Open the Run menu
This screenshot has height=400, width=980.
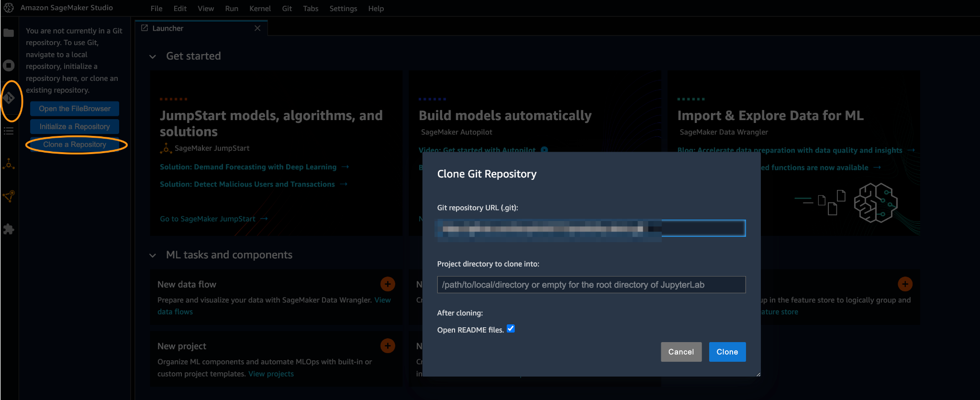coord(232,9)
